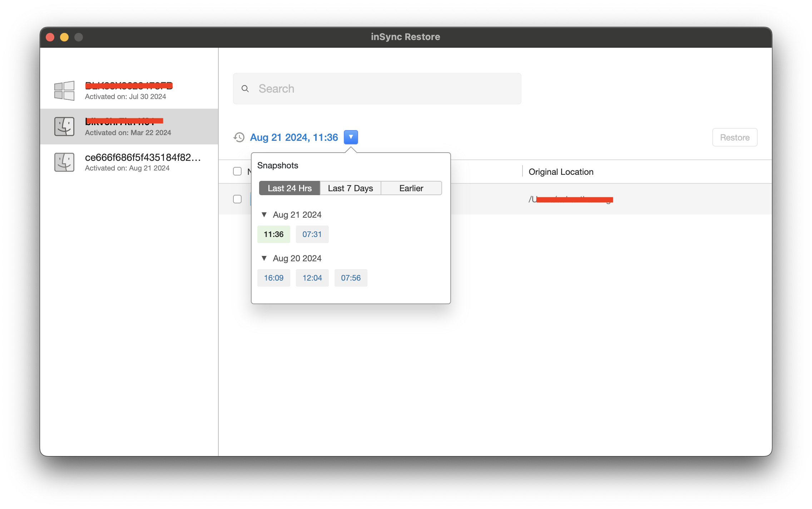812x509 pixels.
Task: Open the blue snapshot dropdown arrow
Action: pyautogui.click(x=351, y=137)
